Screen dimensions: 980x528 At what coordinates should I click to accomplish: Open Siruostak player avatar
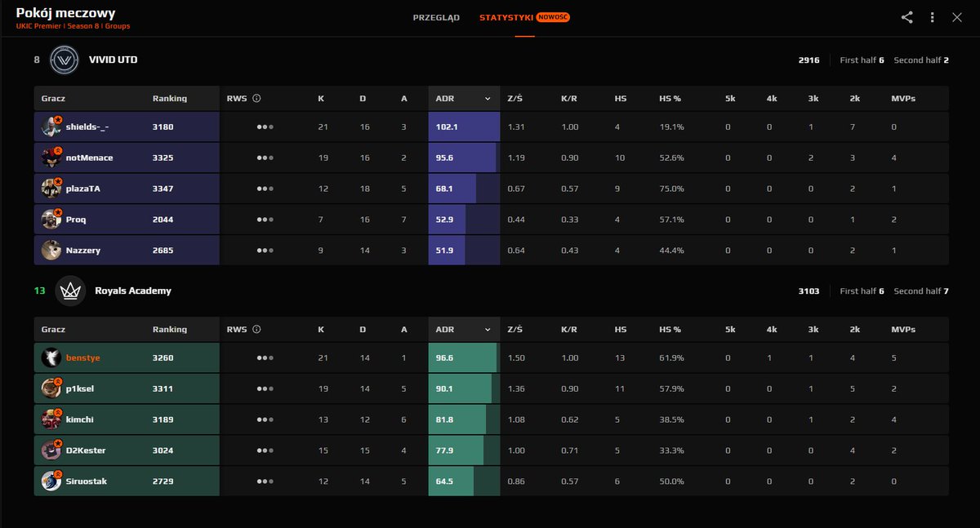51,481
